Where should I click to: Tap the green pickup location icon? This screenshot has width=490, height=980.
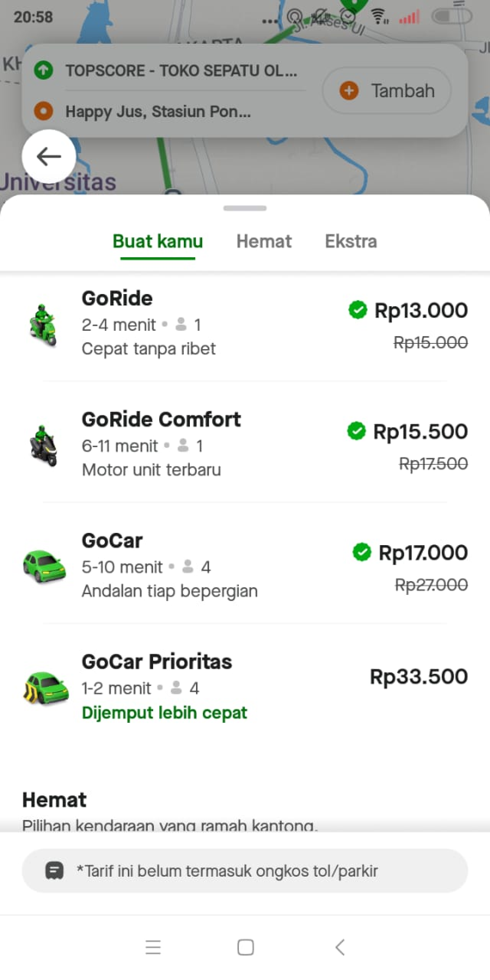pyautogui.click(x=43, y=70)
